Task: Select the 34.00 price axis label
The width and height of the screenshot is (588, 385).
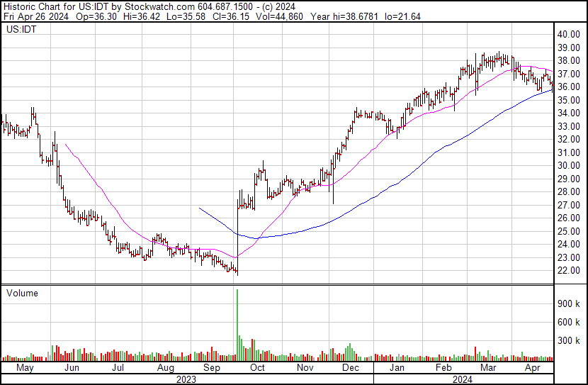Action: pyautogui.click(x=569, y=113)
